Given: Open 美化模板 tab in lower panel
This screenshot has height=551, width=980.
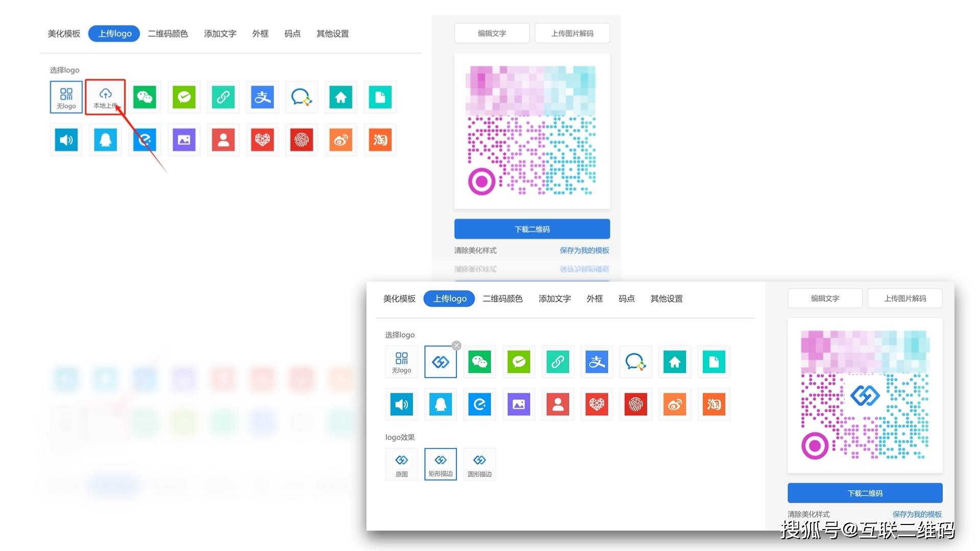Looking at the screenshot, I should [399, 298].
